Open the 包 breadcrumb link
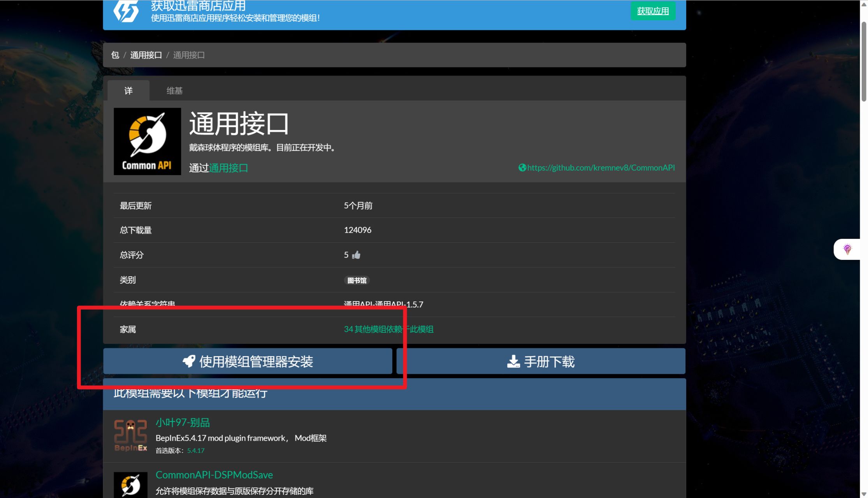Image resolution: width=868 pixels, height=498 pixels. coord(115,55)
